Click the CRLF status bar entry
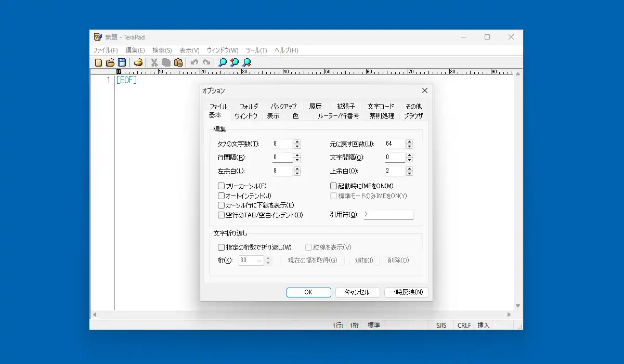Viewport: 624px width, 364px height. tap(464, 326)
